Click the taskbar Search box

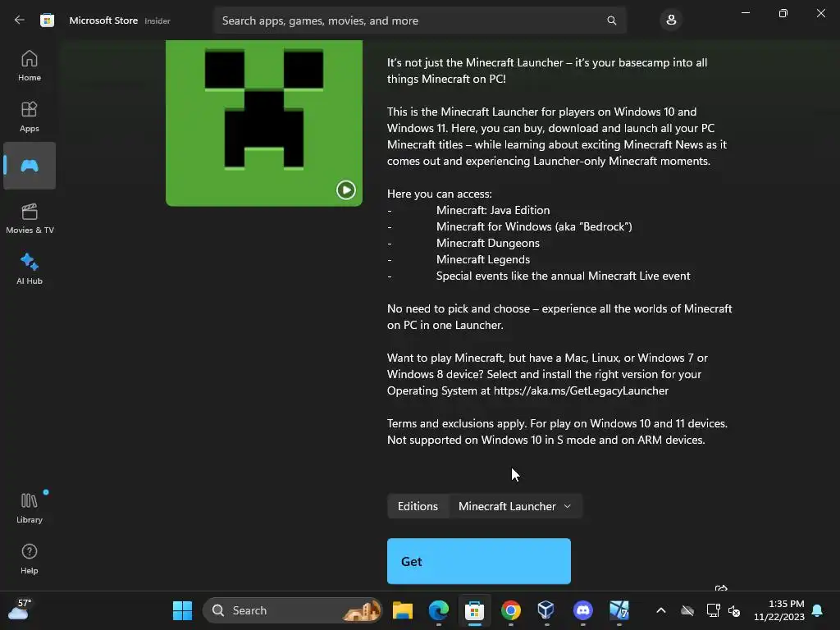[293, 610]
